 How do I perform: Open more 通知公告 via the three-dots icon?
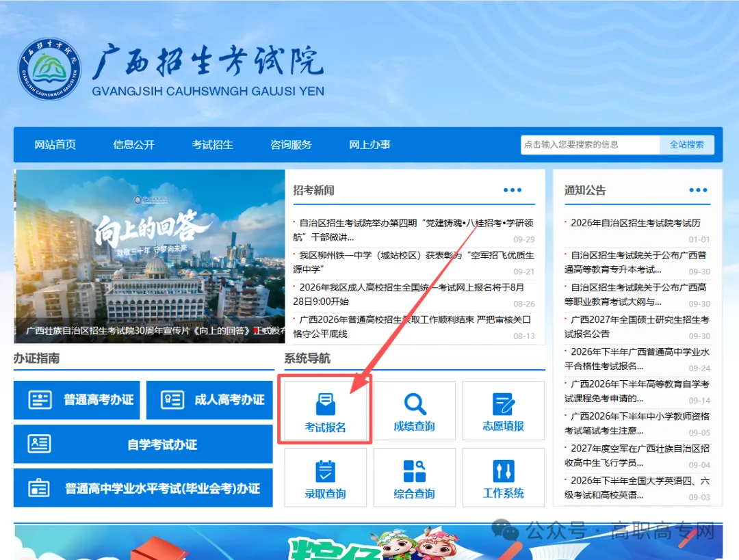(x=698, y=190)
